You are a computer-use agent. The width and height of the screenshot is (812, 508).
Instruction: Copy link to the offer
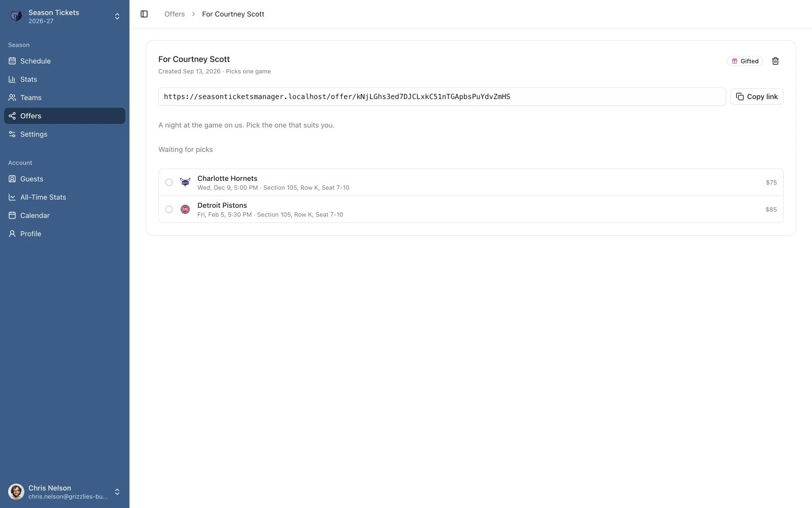click(757, 97)
